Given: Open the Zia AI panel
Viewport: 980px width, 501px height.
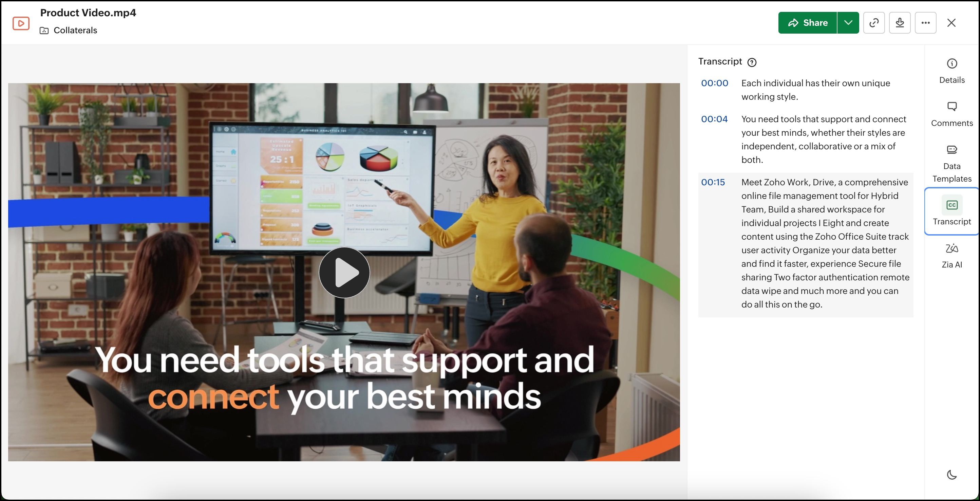Looking at the screenshot, I should [951, 255].
